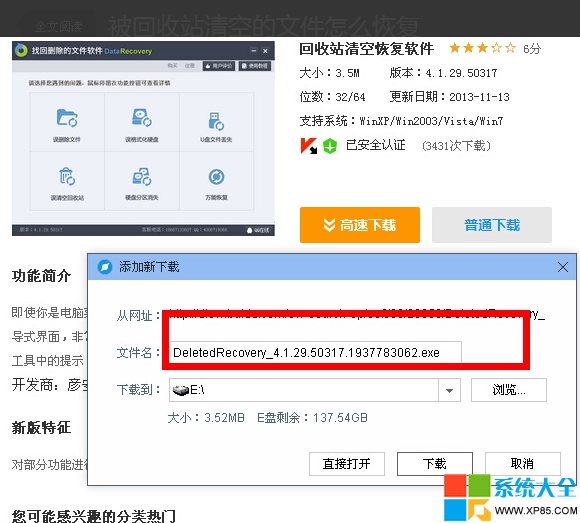The width and height of the screenshot is (580, 523).
Task: Click the 您可能感兴趣的分类热门 heading
Action: (x=94, y=516)
